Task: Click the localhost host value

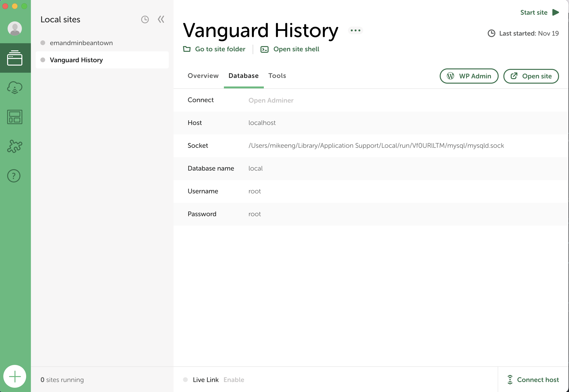Action: [x=262, y=123]
